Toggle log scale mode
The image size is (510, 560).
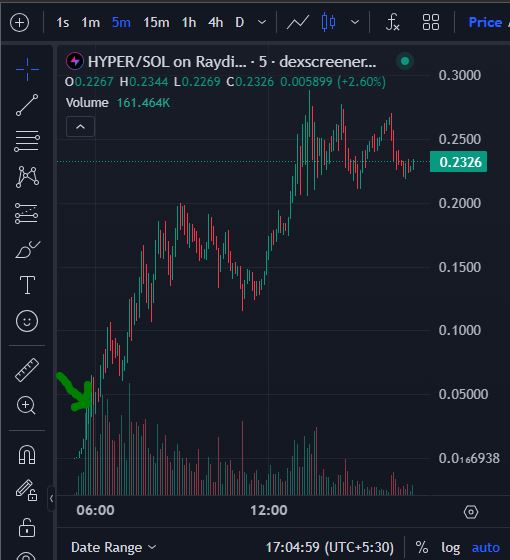click(x=450, y=548)
